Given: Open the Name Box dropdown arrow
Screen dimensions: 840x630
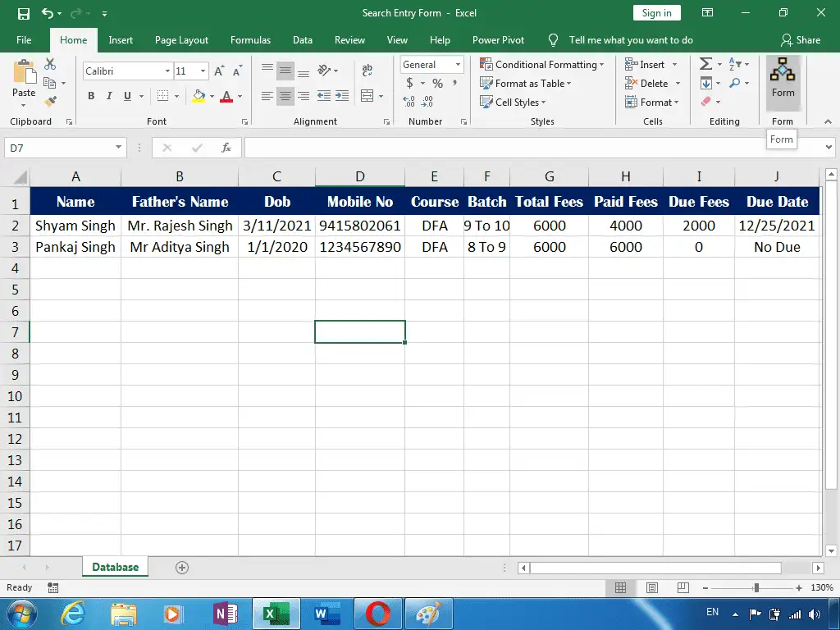Looking at the screenshot, I should coord(118,148).
